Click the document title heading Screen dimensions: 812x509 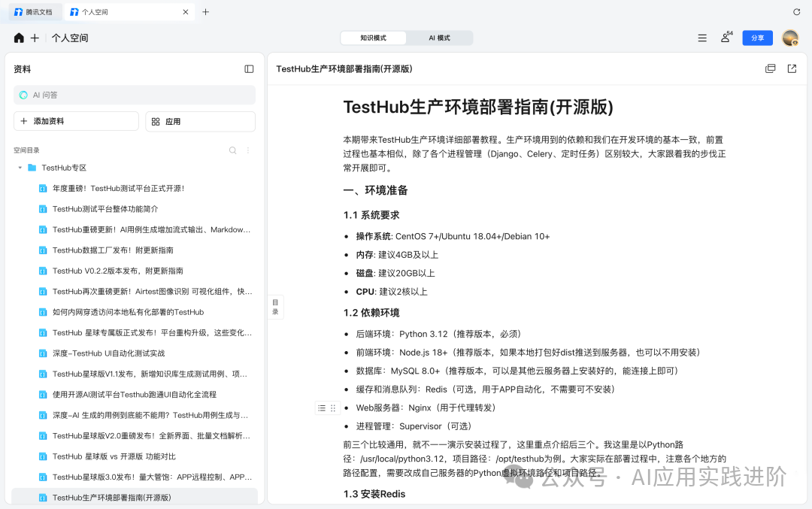click(x=478, y=108)
